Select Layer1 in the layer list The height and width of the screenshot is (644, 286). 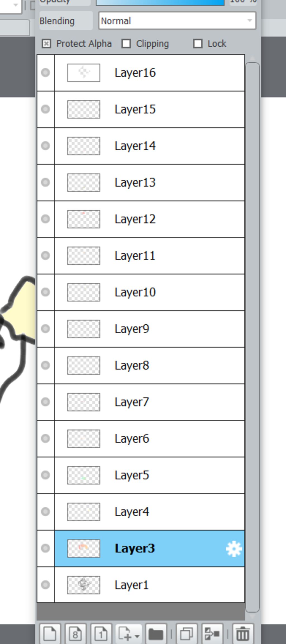(149, 585)
